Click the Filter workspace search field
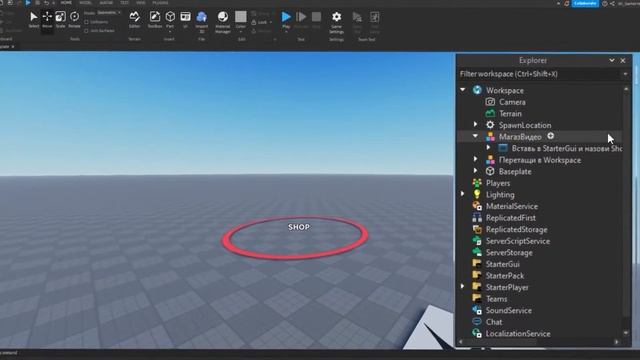640x360 pixels. coord(539,74)
